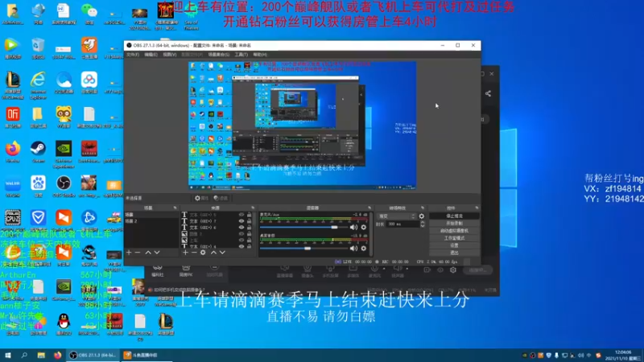Click 工作室模式 button
Image resolution: width=644 pixels, height=362 pixels.
(x=454, y=238)
